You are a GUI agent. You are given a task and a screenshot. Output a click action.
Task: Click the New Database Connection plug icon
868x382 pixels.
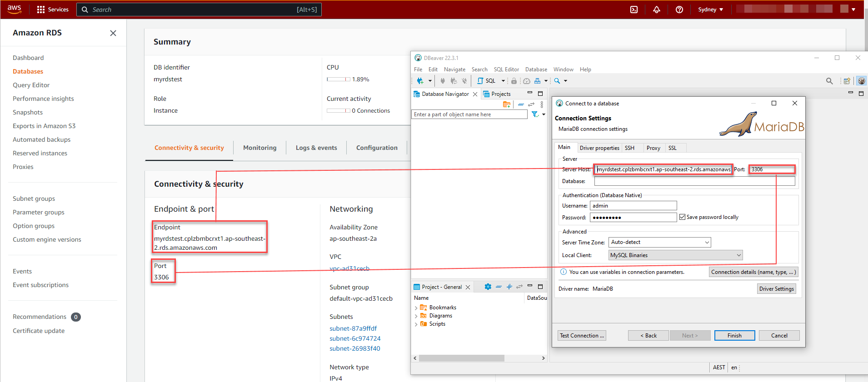click(420, 81)
